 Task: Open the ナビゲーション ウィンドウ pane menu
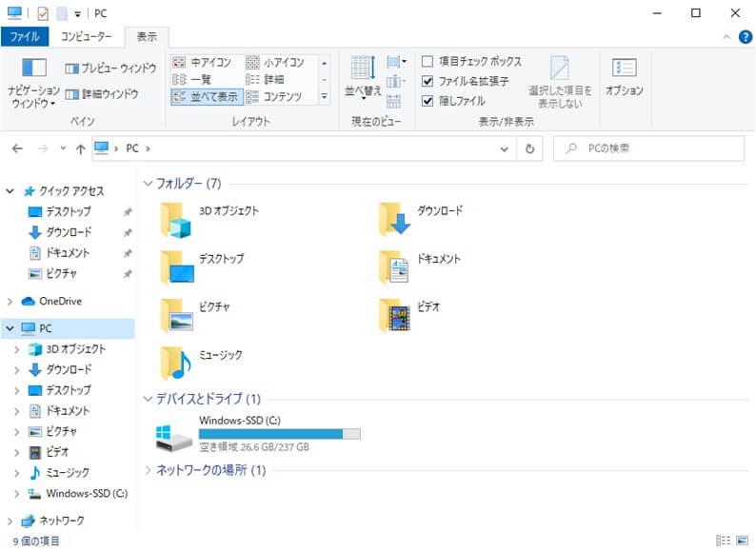33,83
